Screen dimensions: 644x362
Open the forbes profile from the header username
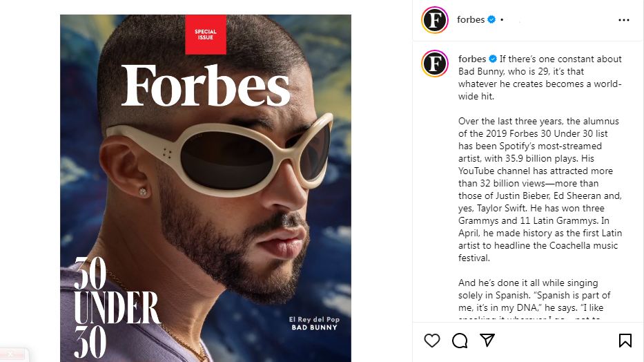[x=471, y=20]
